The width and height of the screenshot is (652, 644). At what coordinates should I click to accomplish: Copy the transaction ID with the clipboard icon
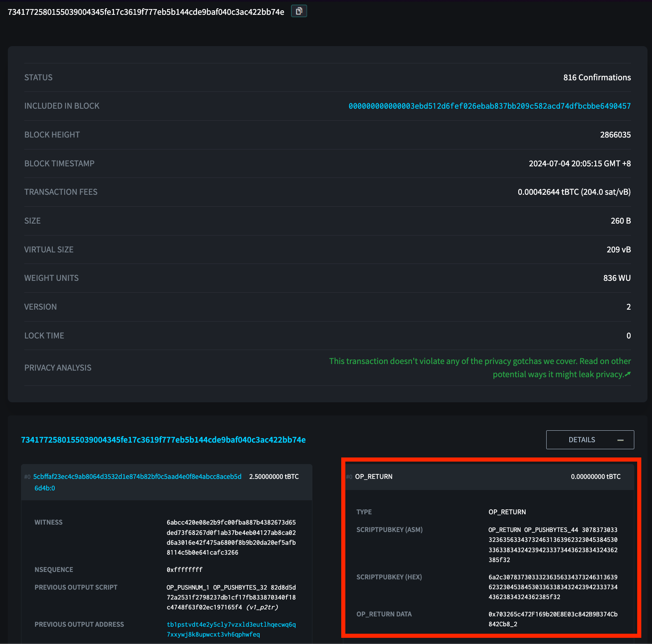pyautogui.click(x=299, y=11)
